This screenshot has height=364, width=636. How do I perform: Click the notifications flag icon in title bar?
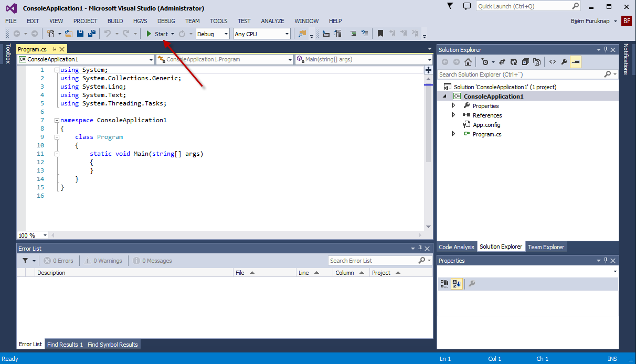pos(450,6)
